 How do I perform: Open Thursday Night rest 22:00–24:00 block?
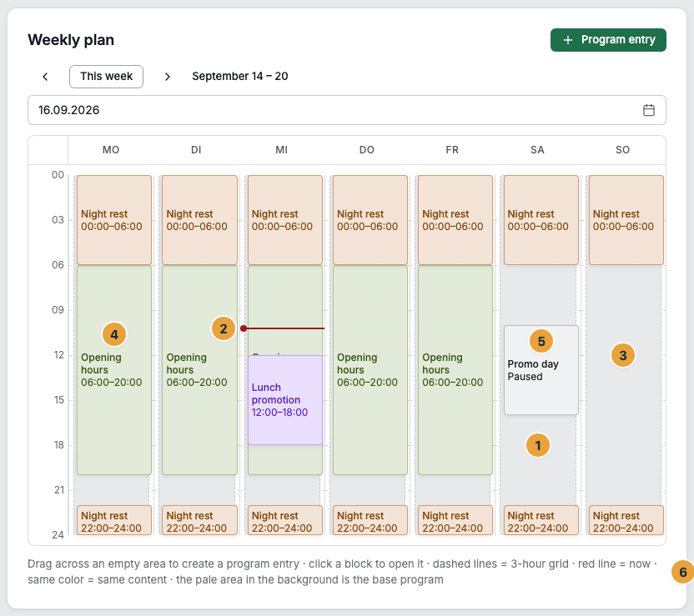[x=370, y=520]
